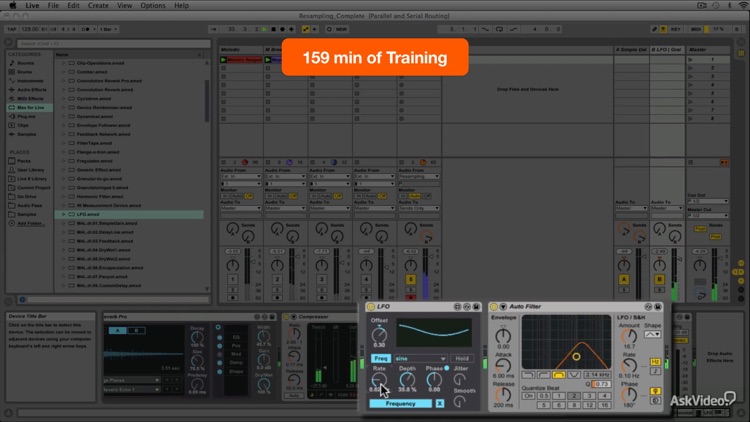This screenshot has width=750, height=422.
Task: Expand LFO.amxd entry in browser
Action: point(63,214)
